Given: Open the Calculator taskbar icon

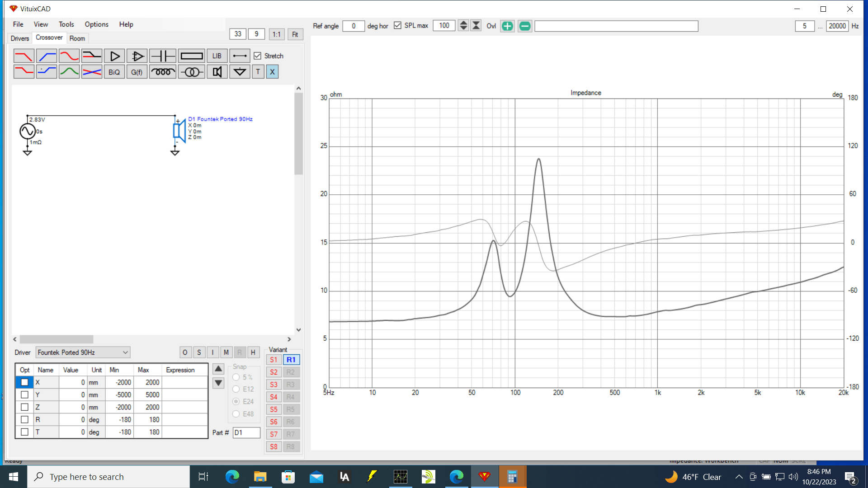Looking at the screenshot, I should [x=512, y=477].
